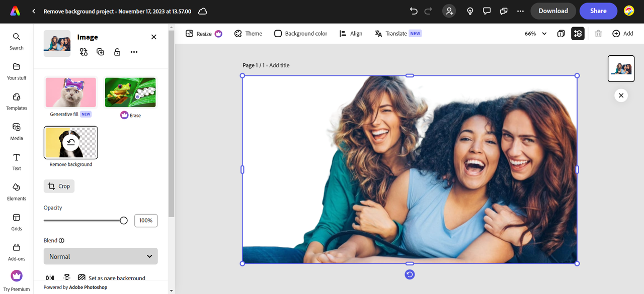Open the 66% zoom dropdown
This screenshot has height=294, width=644.
(535, 34)
